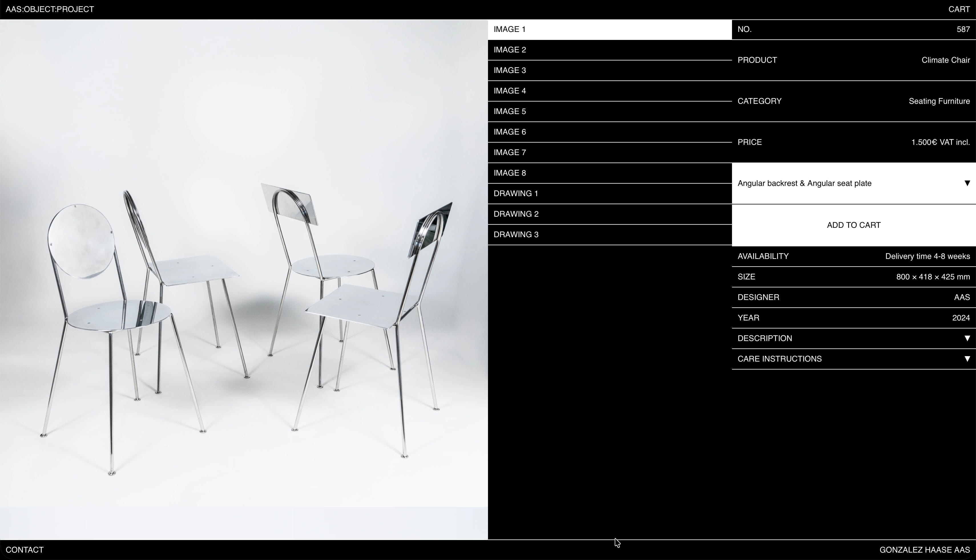This screenshot has height=560, width=976.
Task: Switch to IMAGE 8
Action: coord(510,173)
